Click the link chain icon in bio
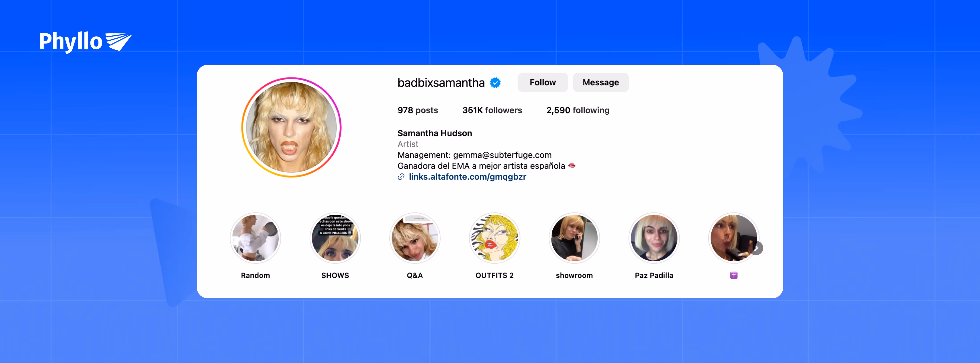 pos(401,177)
